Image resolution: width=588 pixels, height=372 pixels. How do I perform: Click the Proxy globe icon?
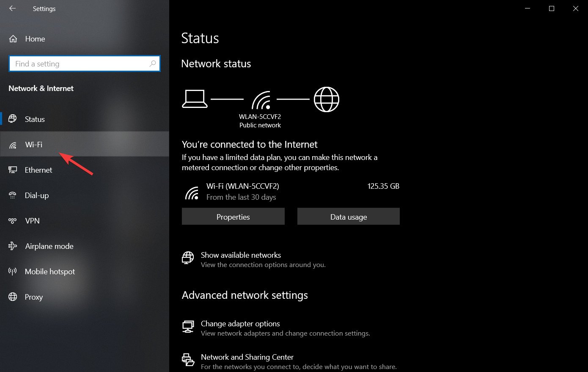pos(13,297)
